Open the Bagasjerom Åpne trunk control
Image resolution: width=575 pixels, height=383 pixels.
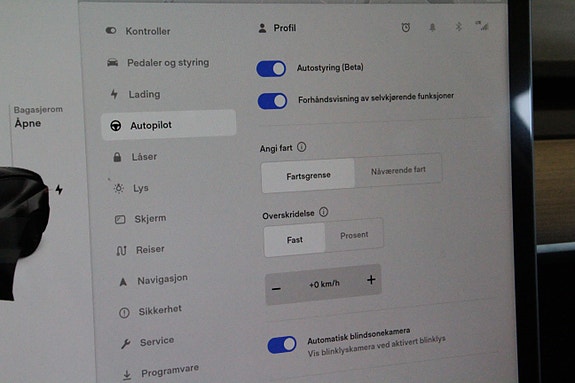38,117
